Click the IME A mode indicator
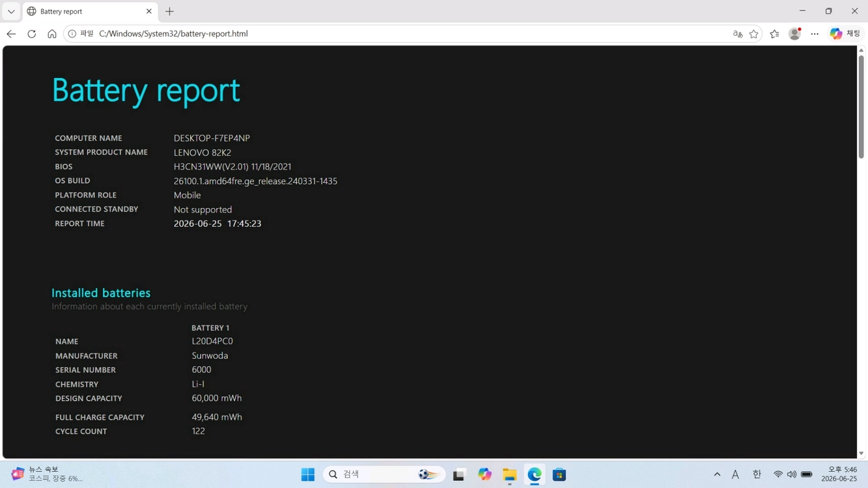The width and height of the screenshot is (868, 488). [735, 474]
